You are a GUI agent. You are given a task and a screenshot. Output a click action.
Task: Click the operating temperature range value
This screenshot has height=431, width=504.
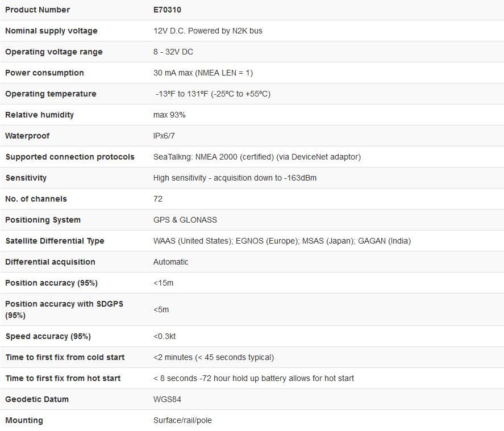213,94
